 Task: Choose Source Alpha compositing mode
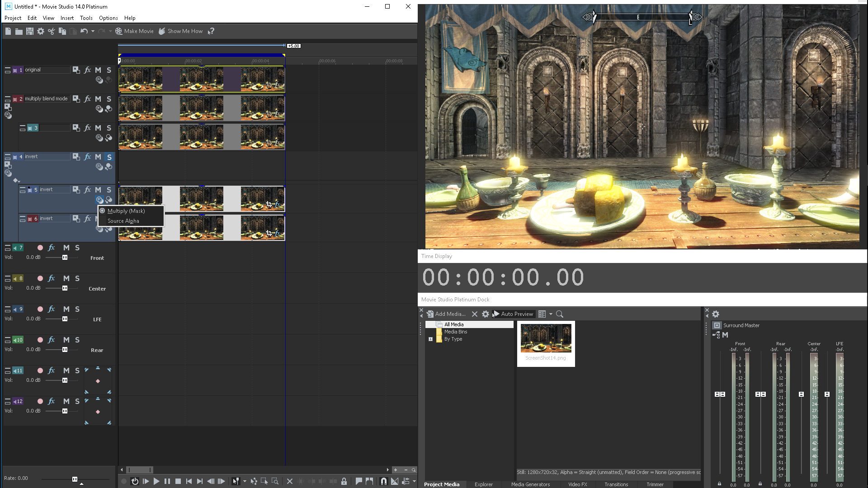(123, 221)
